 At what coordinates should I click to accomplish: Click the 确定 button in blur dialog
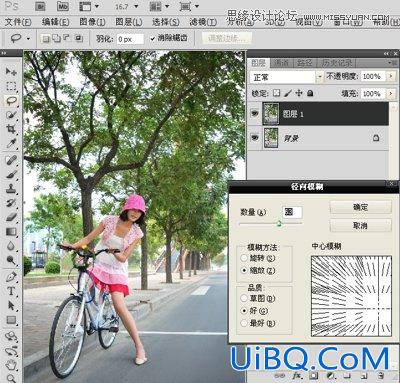tap(360, 207)
